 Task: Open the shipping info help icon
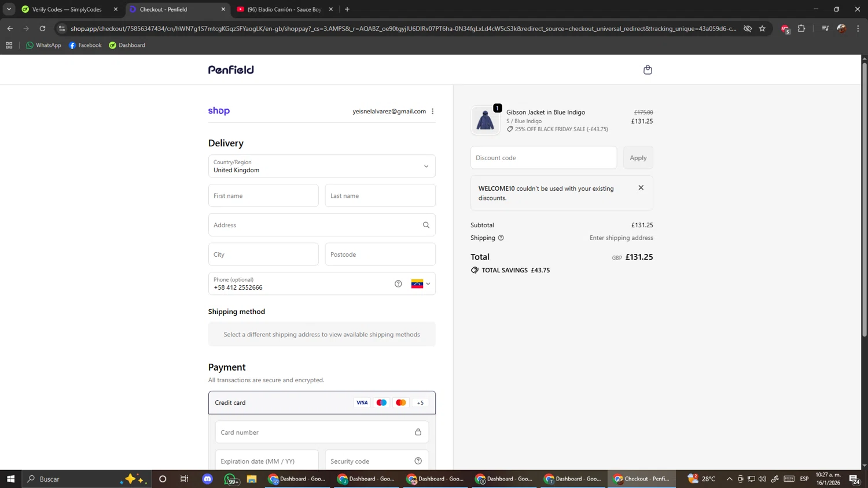(x=501, y=238)
